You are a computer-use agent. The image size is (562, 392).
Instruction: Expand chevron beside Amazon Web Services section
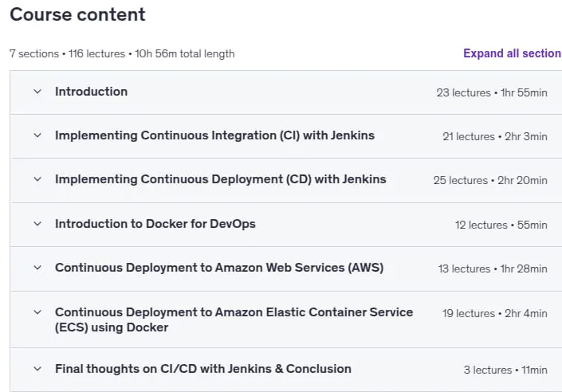[37, 268]
